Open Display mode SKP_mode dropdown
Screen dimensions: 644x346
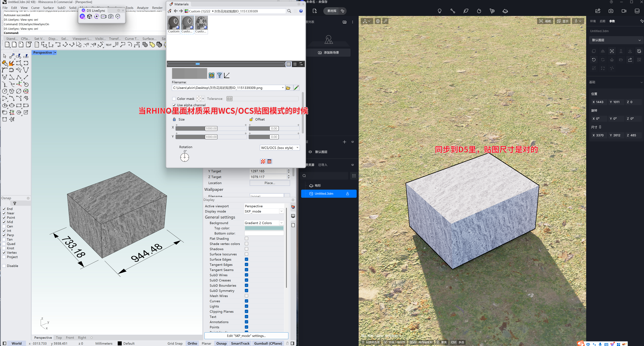point(281,211)
